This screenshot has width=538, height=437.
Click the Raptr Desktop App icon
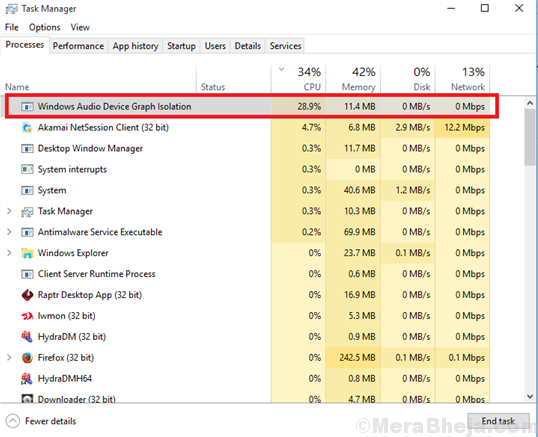click(27, 295)
